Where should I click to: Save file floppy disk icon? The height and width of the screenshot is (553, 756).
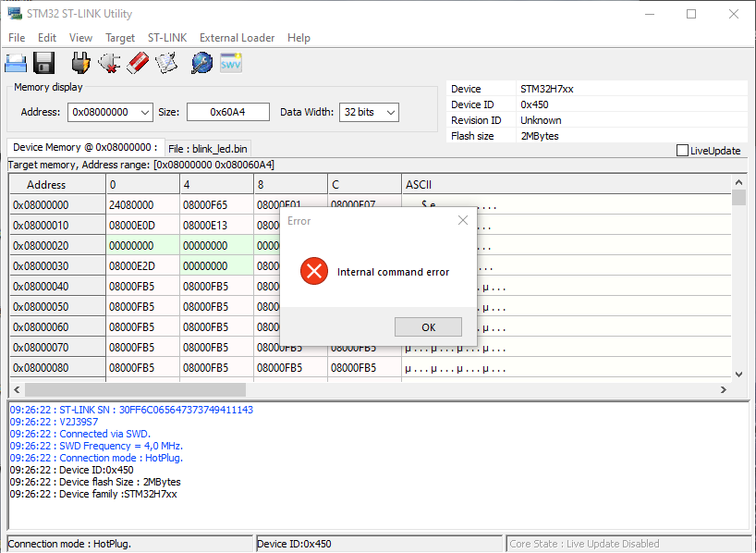pos(43,63)
